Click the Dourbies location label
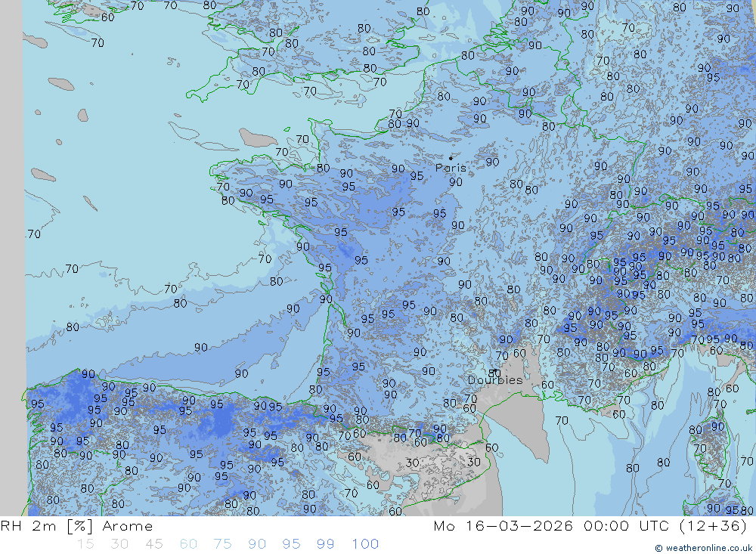Screen dimensions: 756x554 point(495,380)
